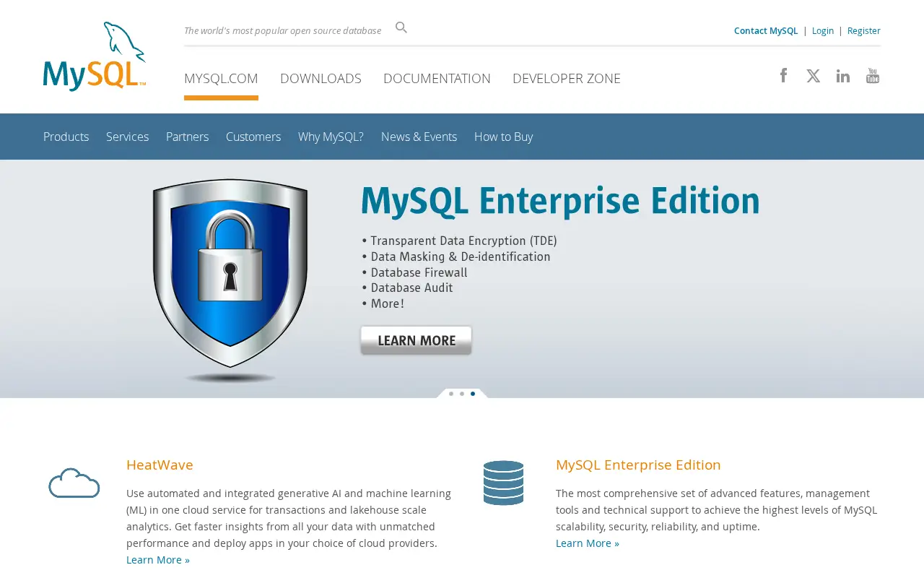Viewport: 924px width, 578px height.
Task: Open the Customers menu
Action: [x=253, y=137]
